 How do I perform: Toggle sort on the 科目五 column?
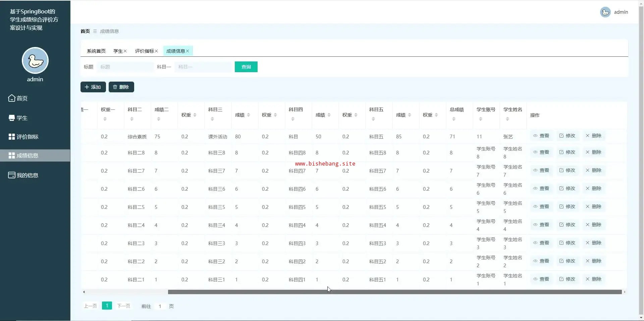(373, 119)
